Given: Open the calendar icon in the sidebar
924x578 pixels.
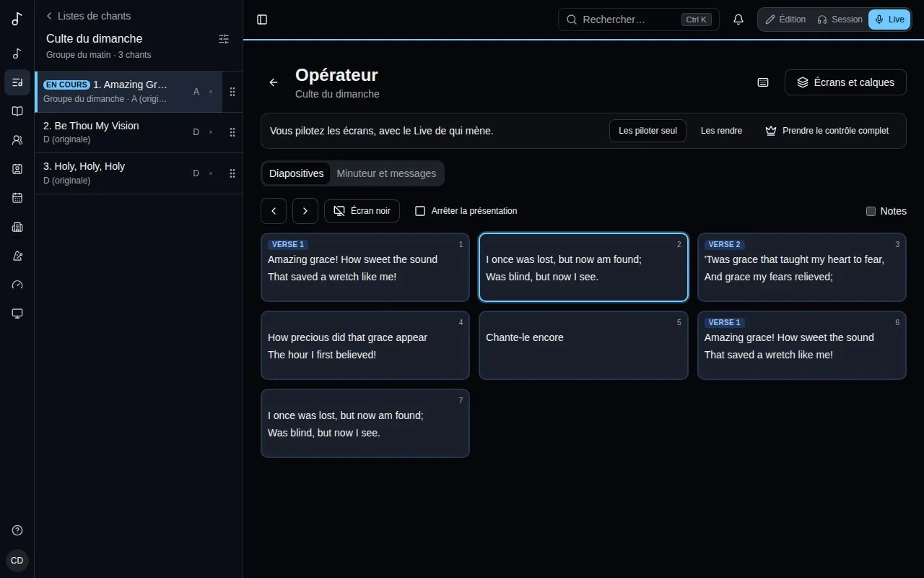Looking at the screenshot, I should point(17,198).
